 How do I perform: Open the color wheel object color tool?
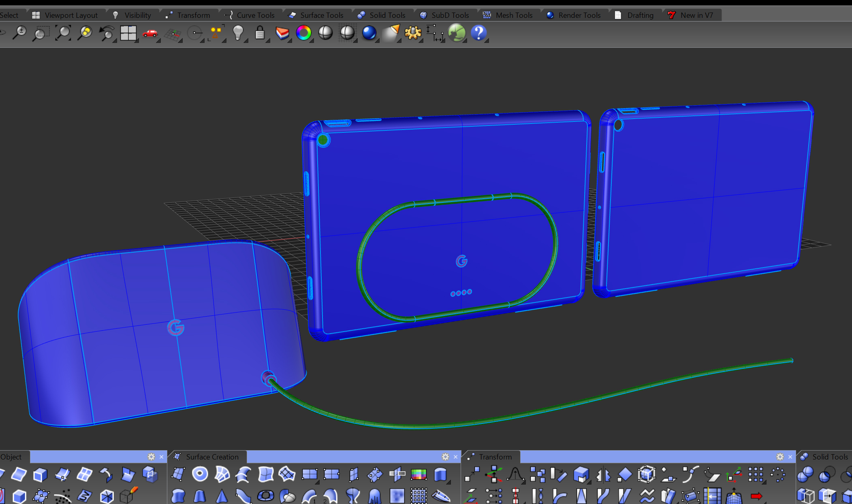(303, 33)
